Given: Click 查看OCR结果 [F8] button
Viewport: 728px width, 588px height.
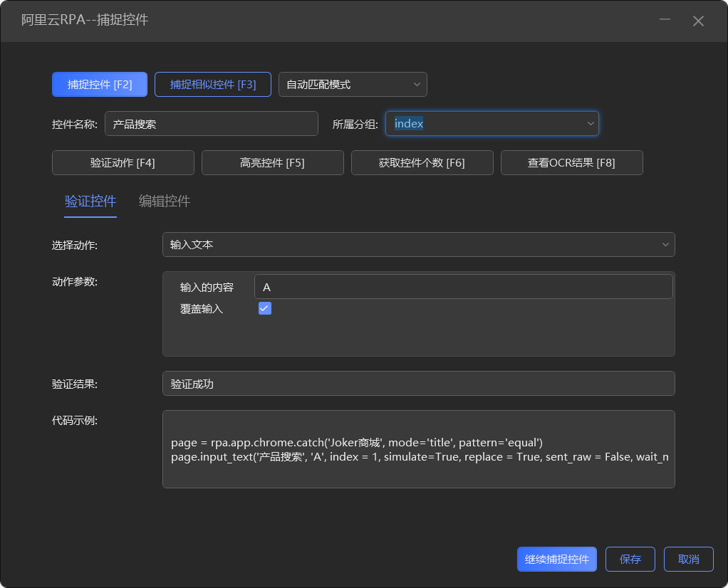Looking at the screenshot, I should tap(571, 163).
